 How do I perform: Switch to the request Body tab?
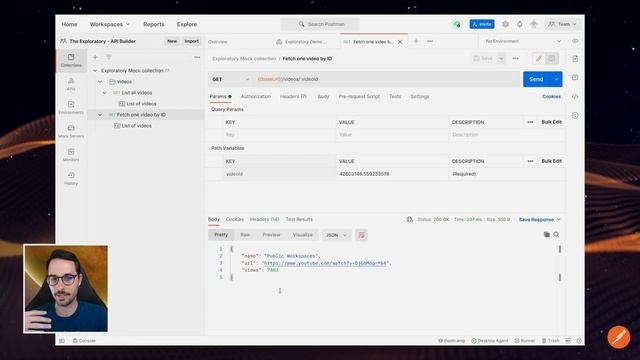coord(323,97)
